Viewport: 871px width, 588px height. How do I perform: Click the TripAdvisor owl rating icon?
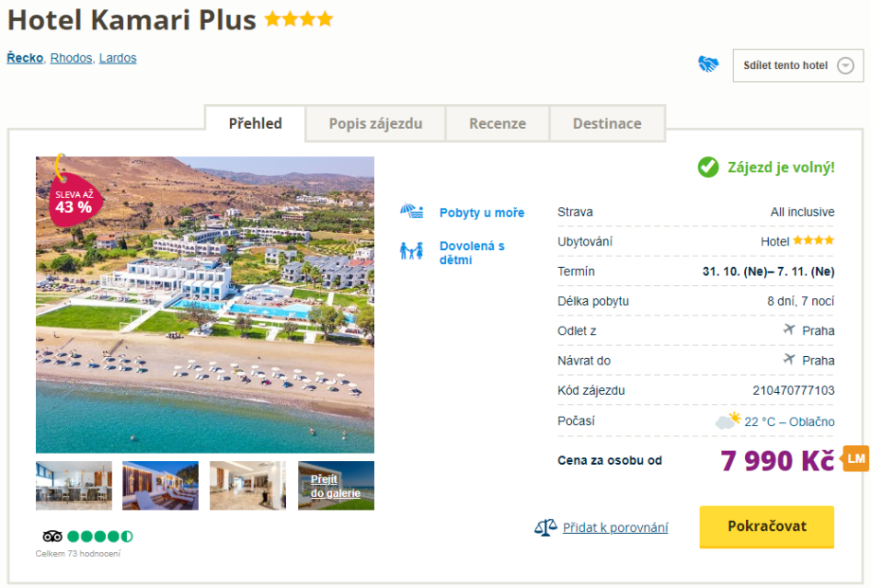pyautogui.click(x=52, y=536)
